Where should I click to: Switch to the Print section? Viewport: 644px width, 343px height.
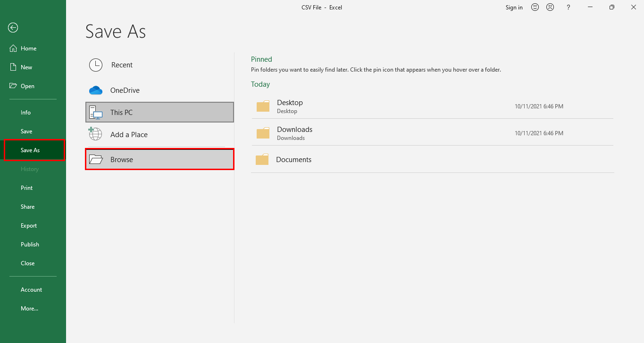(x=26, y=188)
